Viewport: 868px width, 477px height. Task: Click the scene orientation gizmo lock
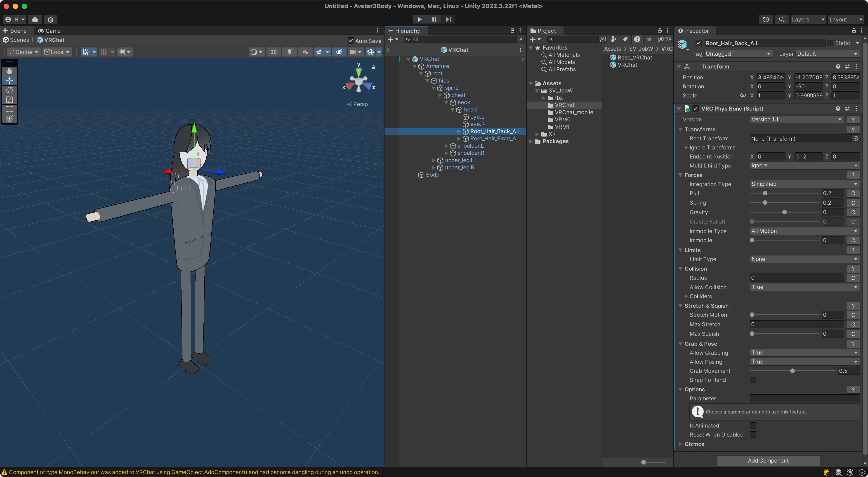(373, 67)
